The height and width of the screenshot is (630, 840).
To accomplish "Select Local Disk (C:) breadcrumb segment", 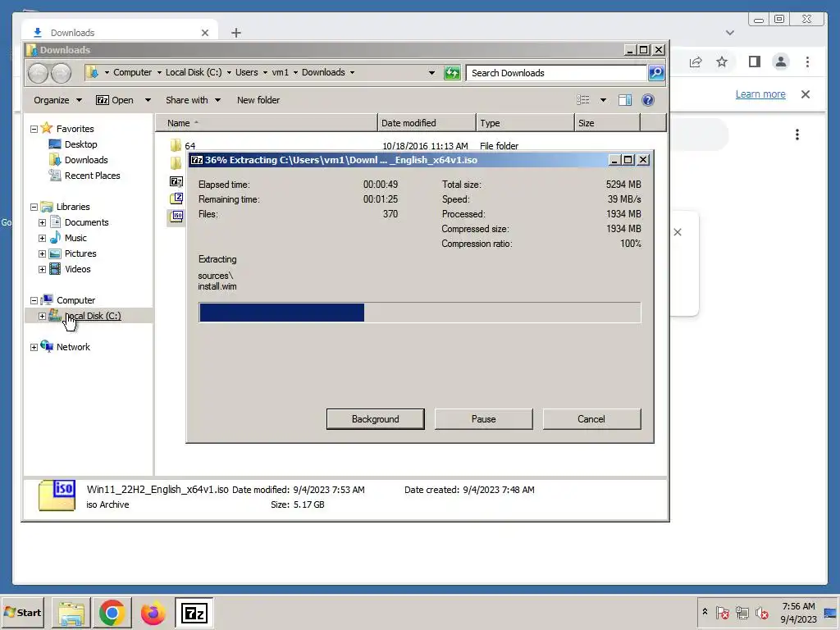I will pyautogui.click(x=194, y=72).
